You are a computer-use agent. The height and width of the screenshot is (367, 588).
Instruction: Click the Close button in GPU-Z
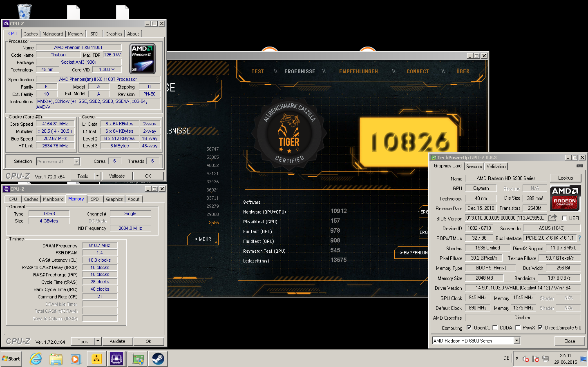[570, 341]
